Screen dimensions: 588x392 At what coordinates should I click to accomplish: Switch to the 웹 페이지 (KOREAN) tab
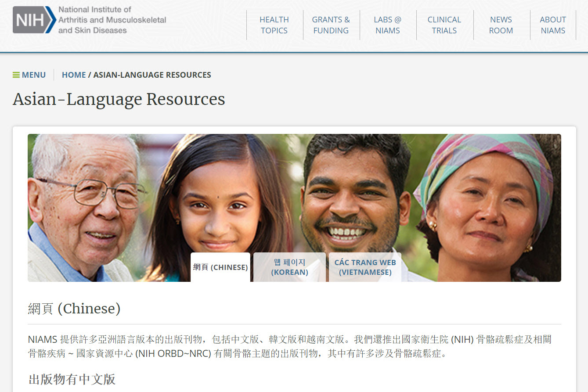289,267
